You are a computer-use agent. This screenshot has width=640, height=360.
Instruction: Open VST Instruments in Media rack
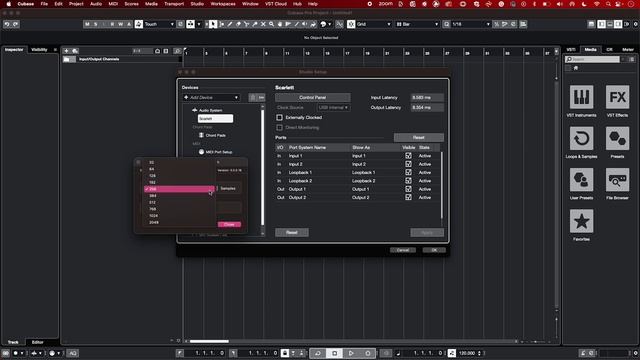581,97
